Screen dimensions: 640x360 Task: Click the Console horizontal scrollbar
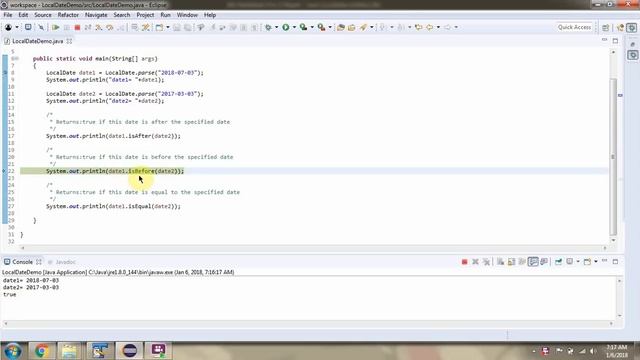point(308,324)
